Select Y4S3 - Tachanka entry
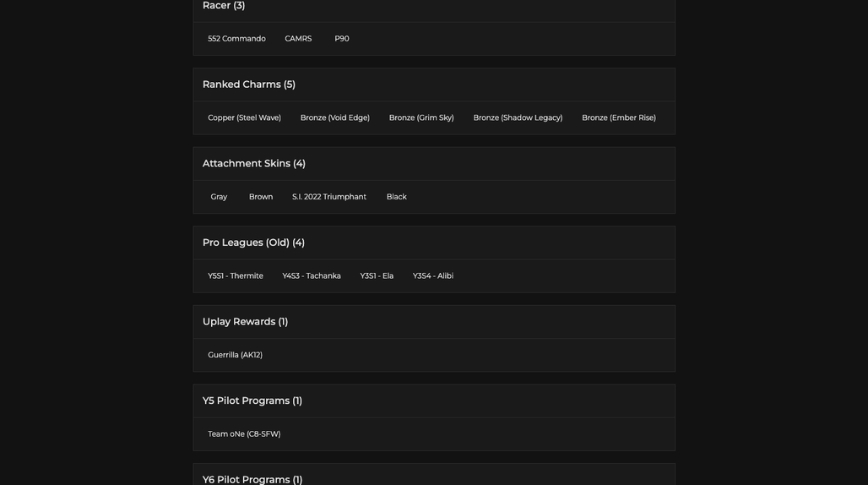868x485 pixels. point(311,276)
